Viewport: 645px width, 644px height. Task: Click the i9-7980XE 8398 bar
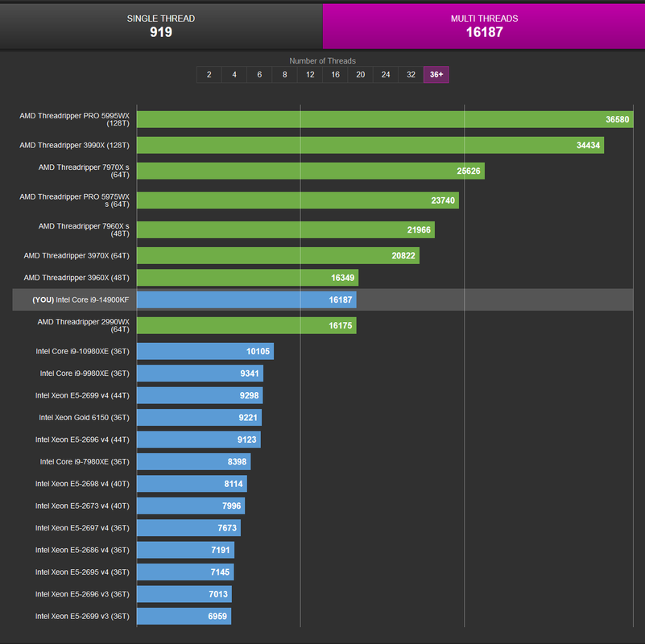[x=194, y=461]
